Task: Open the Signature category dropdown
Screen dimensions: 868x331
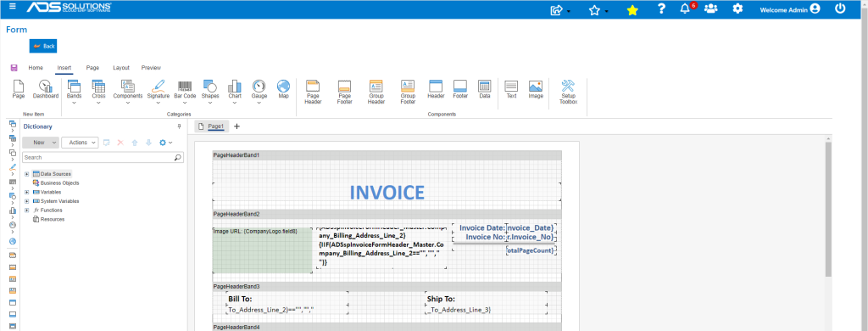Action: 159,92
